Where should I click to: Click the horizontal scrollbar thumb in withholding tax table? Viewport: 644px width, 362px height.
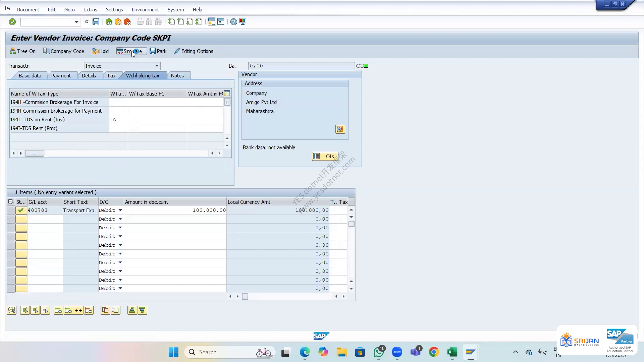pos(35,153)
